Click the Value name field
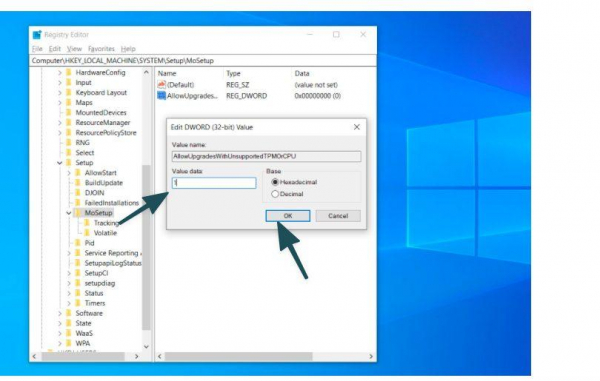 click(x=266, y=156)
